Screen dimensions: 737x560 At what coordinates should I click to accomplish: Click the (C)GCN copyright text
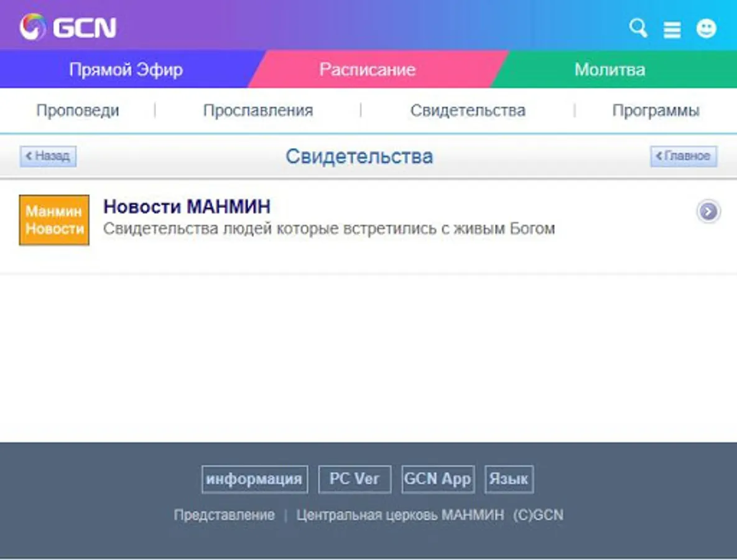(x=538, y=515)
